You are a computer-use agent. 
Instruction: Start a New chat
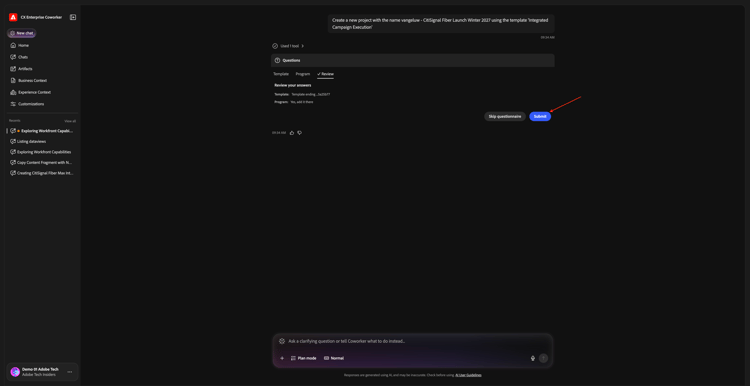tap(22, 33)
